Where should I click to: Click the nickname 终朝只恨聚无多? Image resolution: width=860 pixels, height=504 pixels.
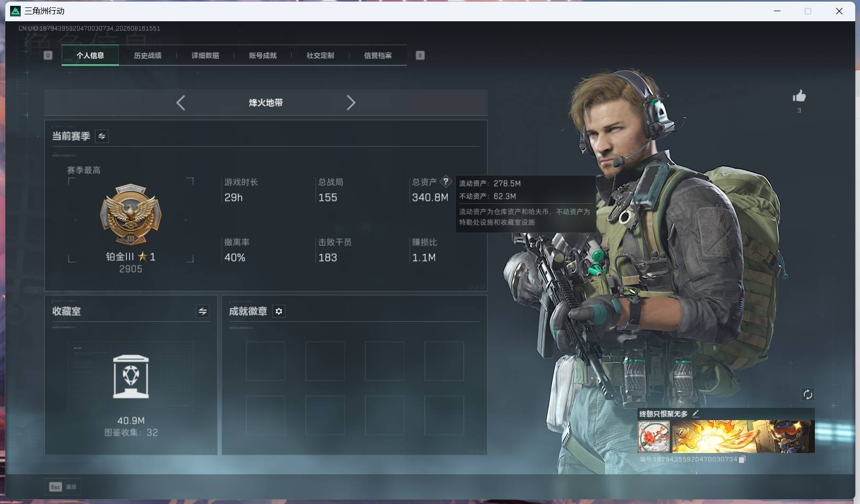pos(663,414)
